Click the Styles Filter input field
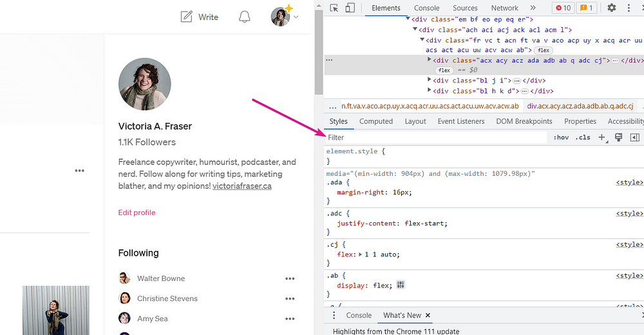Image resolution: width=644 pixels, height=335 pixels. coord(435,137)
